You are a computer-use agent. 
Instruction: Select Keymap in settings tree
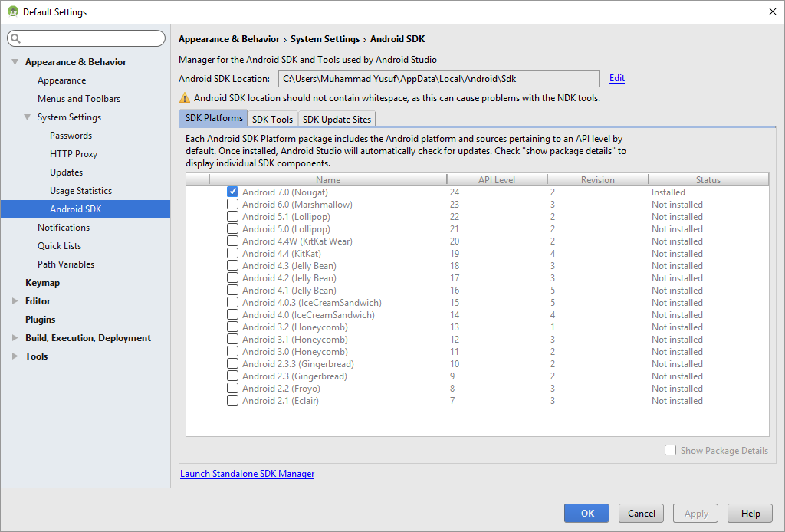click(x=43, y=283)
